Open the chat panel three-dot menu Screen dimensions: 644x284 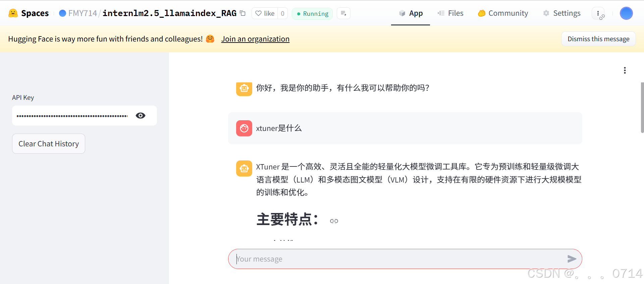(625, 70)
